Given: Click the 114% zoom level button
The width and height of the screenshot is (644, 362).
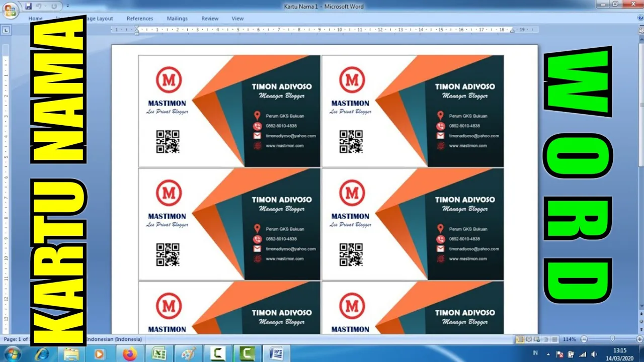Looking at the screenshot, I should [569, 339].
